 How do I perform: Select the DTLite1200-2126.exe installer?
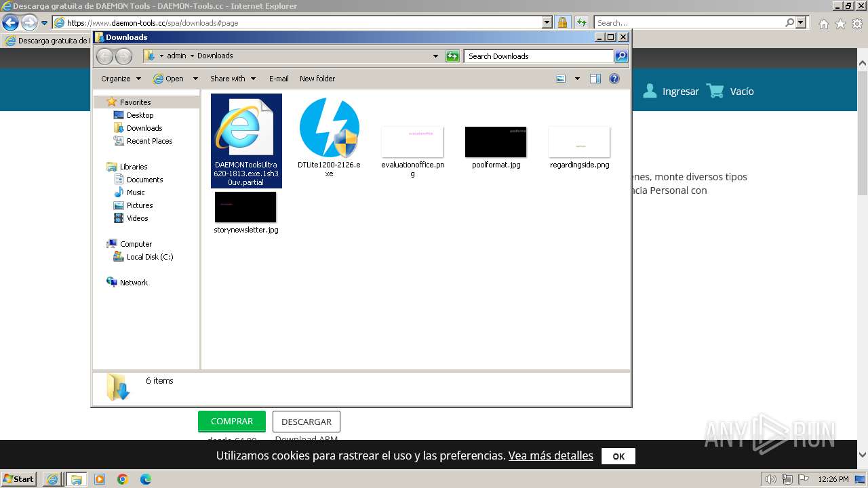click(329, 138)
